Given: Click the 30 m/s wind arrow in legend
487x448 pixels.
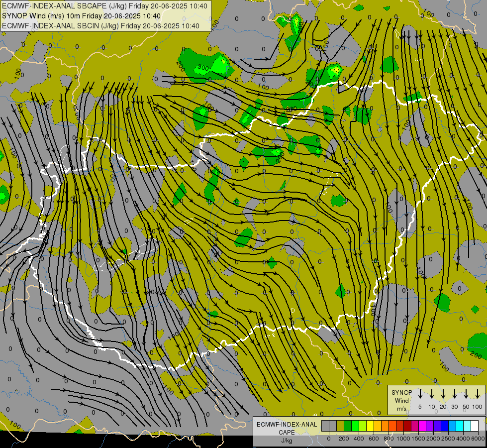Looking at the screenshot, I should click(x=454, y=393).
